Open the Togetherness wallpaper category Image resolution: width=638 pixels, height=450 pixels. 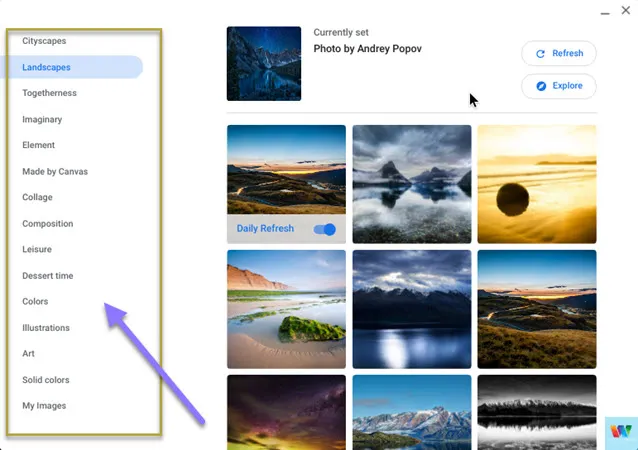(49, 93)
